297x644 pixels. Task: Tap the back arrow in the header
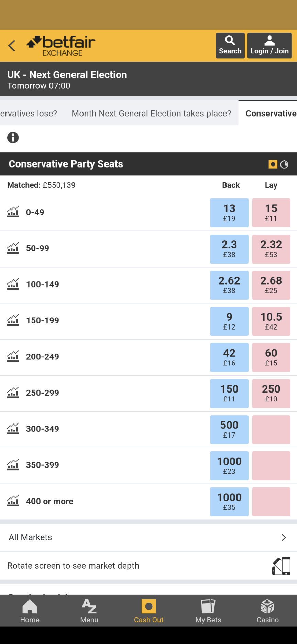[12, 45]
